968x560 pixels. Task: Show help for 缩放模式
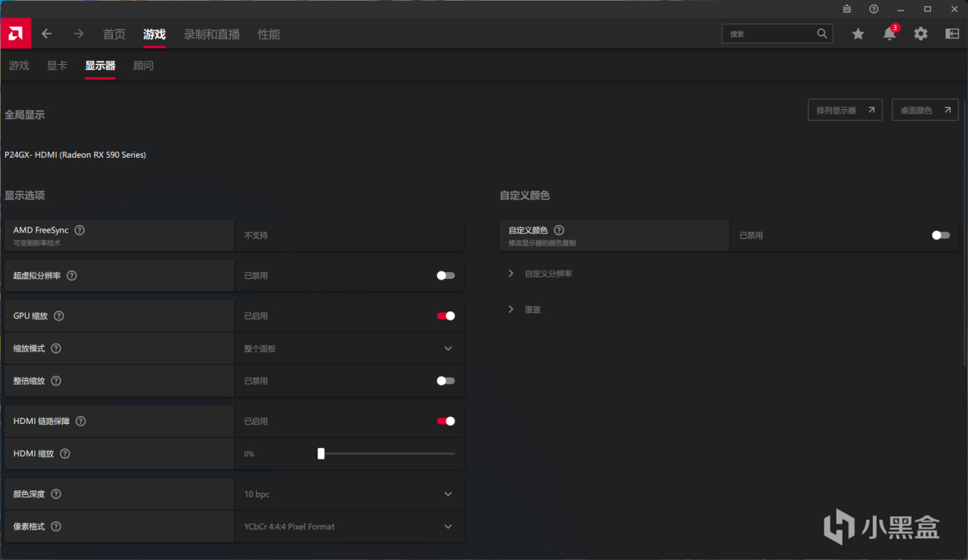point(56,348)
